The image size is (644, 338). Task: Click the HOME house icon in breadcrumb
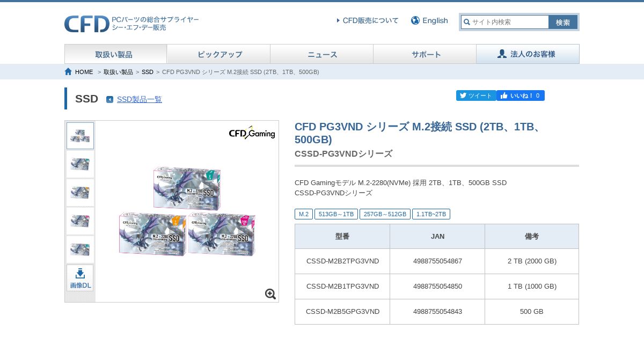pos(68,71)
